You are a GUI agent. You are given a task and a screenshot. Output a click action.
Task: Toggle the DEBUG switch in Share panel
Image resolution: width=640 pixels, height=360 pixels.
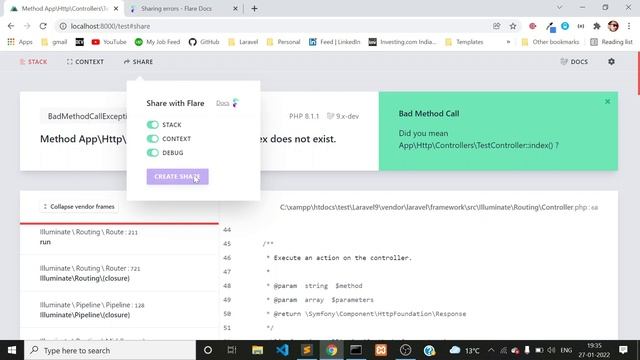[x=153, y=153]
